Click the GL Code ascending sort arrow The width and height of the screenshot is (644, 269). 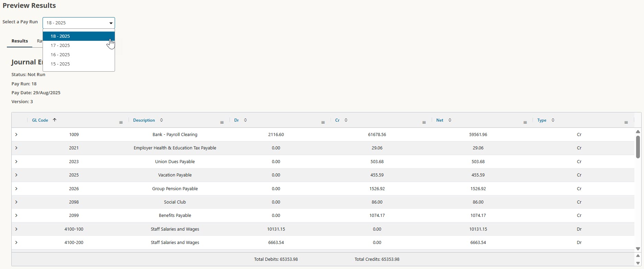[55, 120]
